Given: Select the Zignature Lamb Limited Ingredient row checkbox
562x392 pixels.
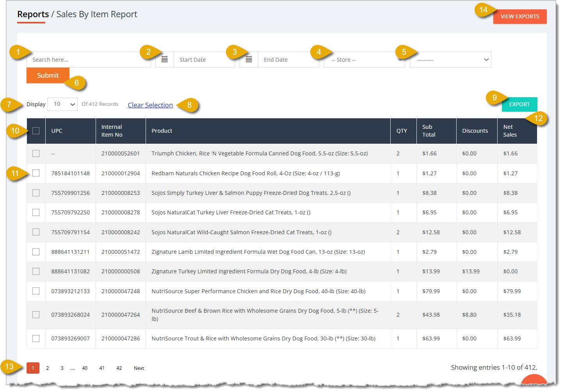Looking at the screenshot, I should (36, 252).
